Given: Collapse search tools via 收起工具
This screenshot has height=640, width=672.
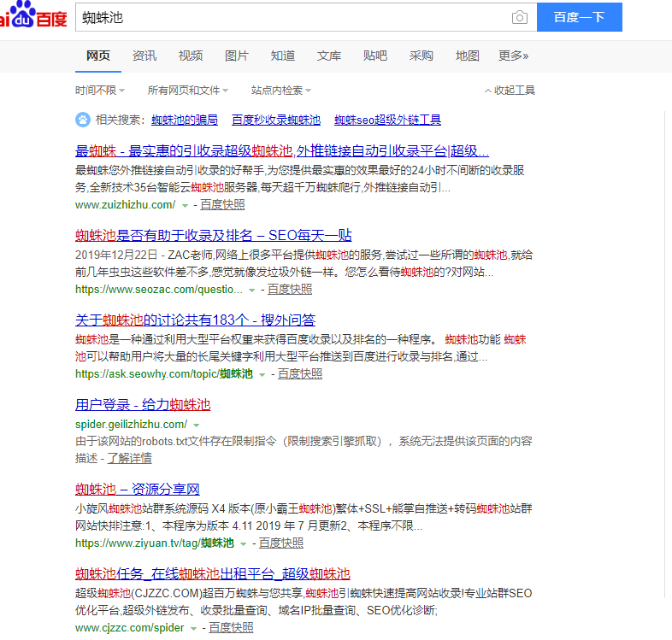Looking at the screenshot, I should (510, 91).
